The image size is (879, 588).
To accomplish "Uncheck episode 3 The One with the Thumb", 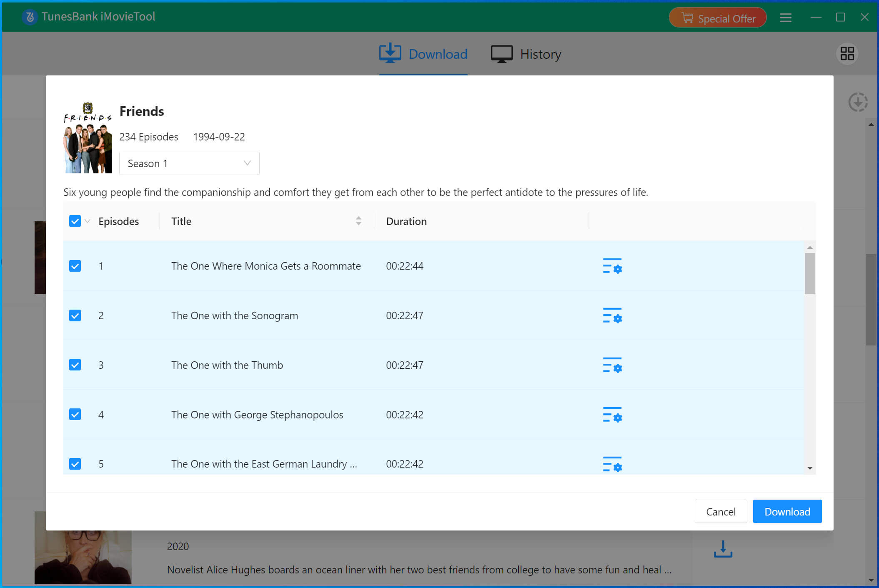I will pyautogui.click(x=75, y=365).
